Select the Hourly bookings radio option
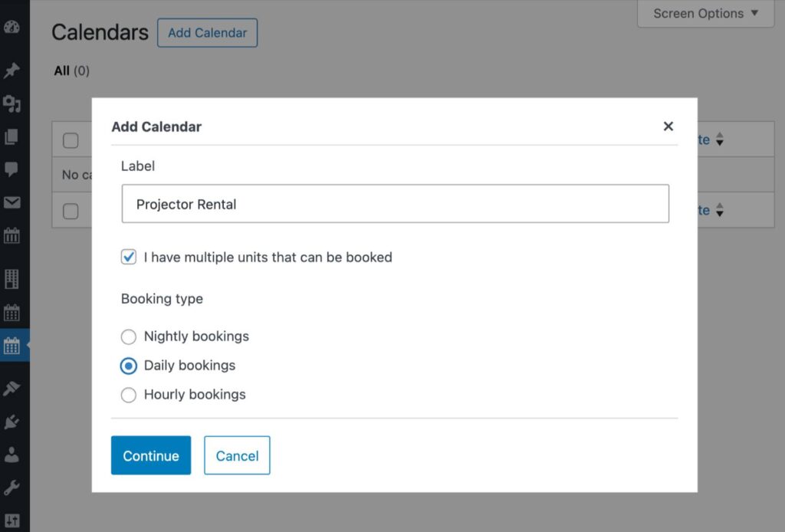 coord(129,395)
